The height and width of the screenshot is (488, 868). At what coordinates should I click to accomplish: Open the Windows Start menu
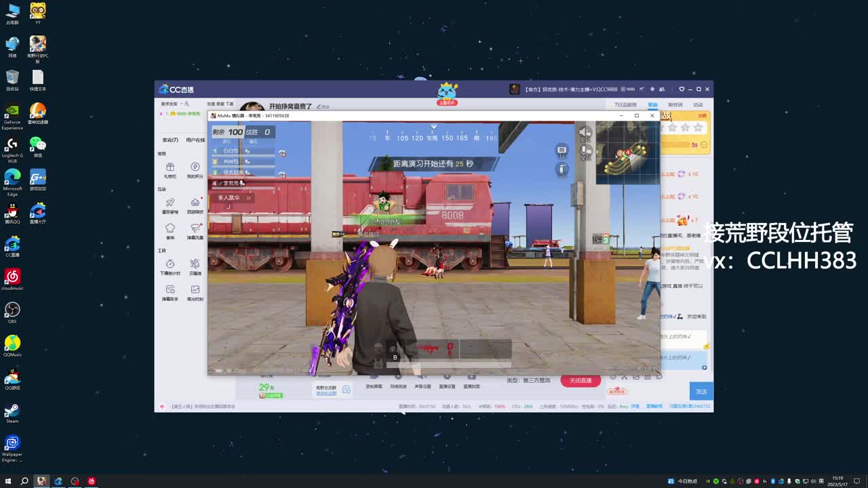click(x=8, y=481)
